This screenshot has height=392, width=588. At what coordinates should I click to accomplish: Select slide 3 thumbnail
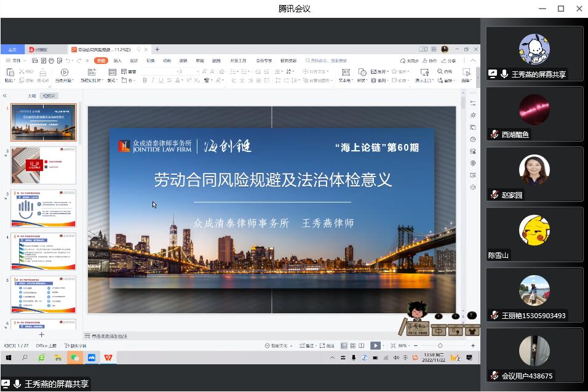(x=44, y=208)
